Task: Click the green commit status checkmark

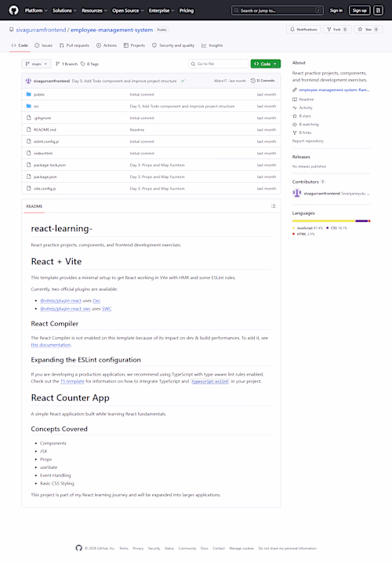Action: (x=183, y=81)
